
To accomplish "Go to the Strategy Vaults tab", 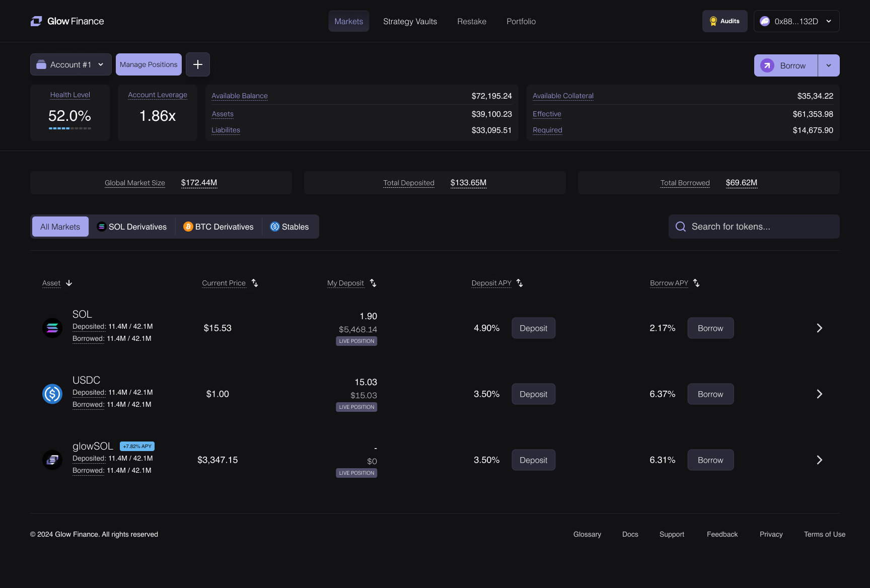I will 410,21.
